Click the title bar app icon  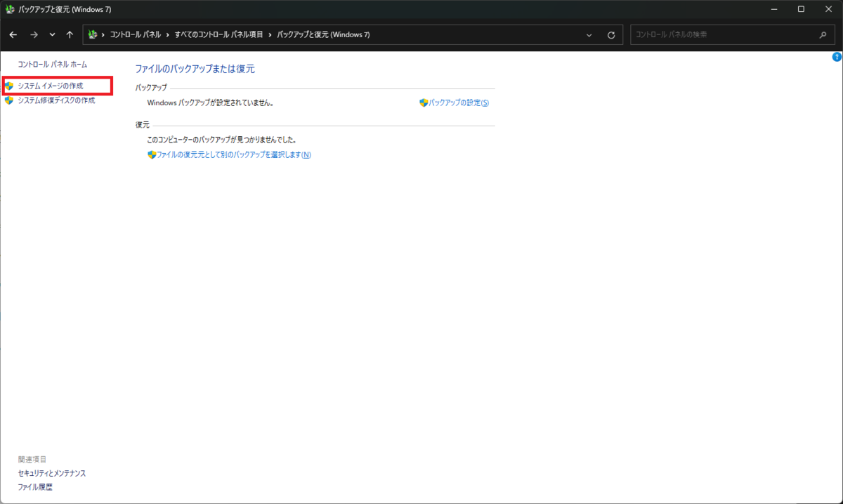10,9
